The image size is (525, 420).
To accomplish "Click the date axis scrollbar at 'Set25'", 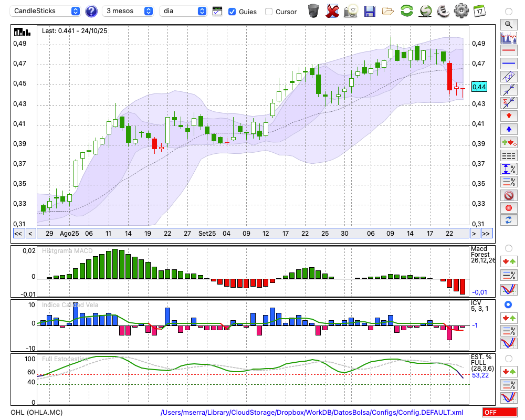I will (x=207, y=234).
